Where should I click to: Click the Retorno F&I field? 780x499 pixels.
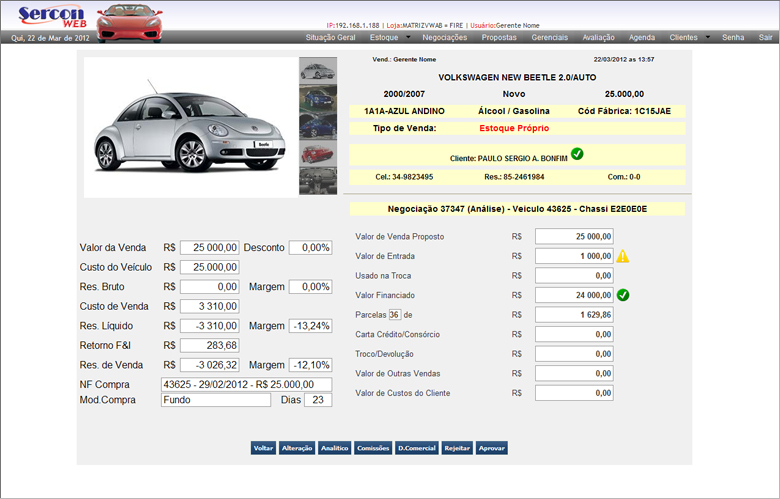pyautogui.click(x=209, y=345)
